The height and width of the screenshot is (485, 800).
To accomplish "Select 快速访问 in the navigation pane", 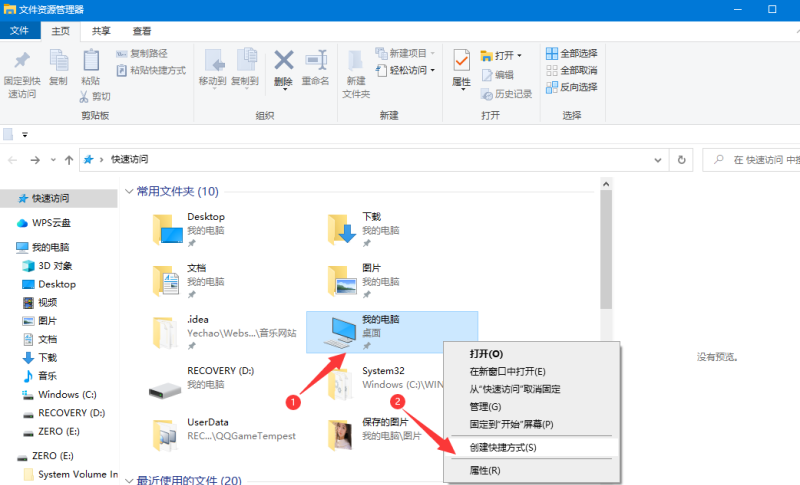I will [59, 198].
